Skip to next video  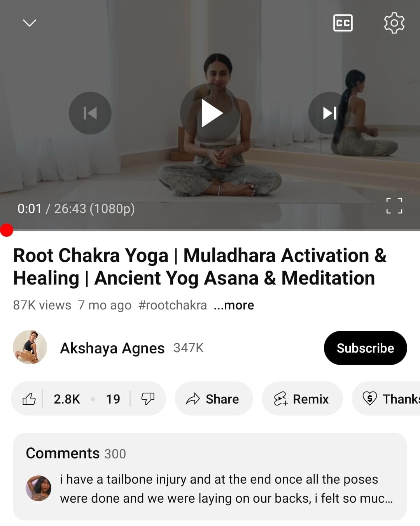pos(330,113)
